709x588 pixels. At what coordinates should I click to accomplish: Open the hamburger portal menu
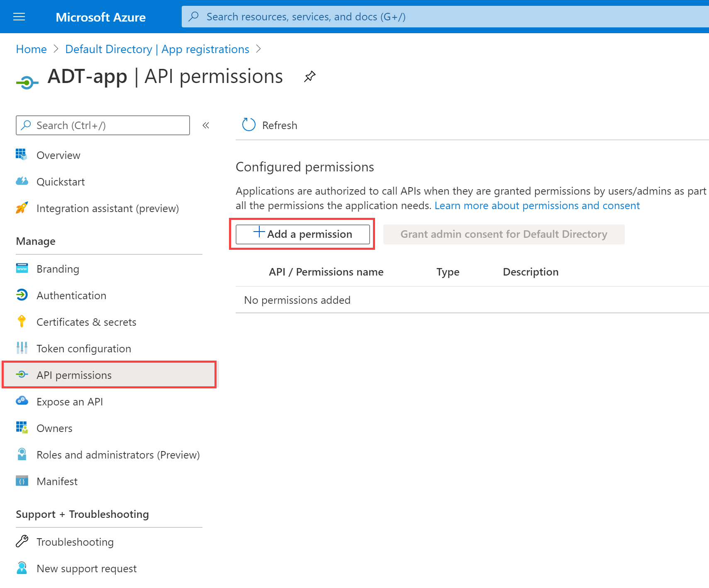(x=19, y=17)
